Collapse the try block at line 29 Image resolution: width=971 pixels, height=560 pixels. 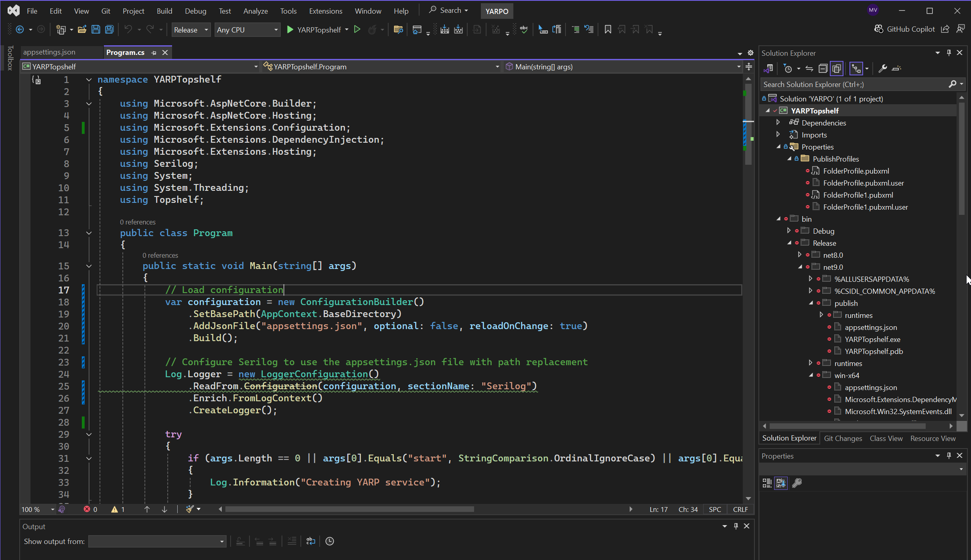click(x=89, y=434)
